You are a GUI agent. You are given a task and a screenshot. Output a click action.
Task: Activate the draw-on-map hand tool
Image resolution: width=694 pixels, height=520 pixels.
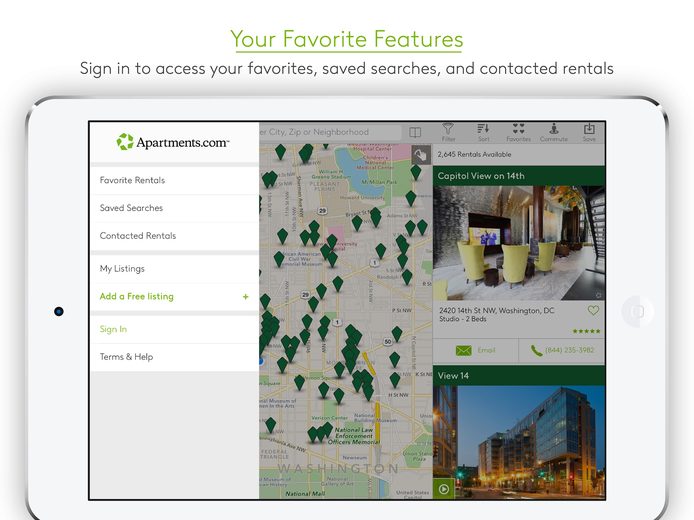pyautogui.click(x=420, y=155)
